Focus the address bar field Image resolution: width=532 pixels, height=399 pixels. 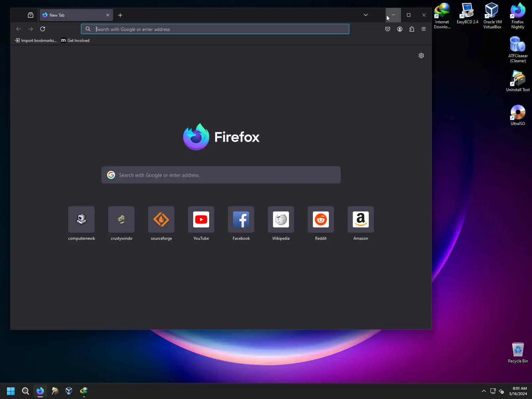(x=215, y=29)
